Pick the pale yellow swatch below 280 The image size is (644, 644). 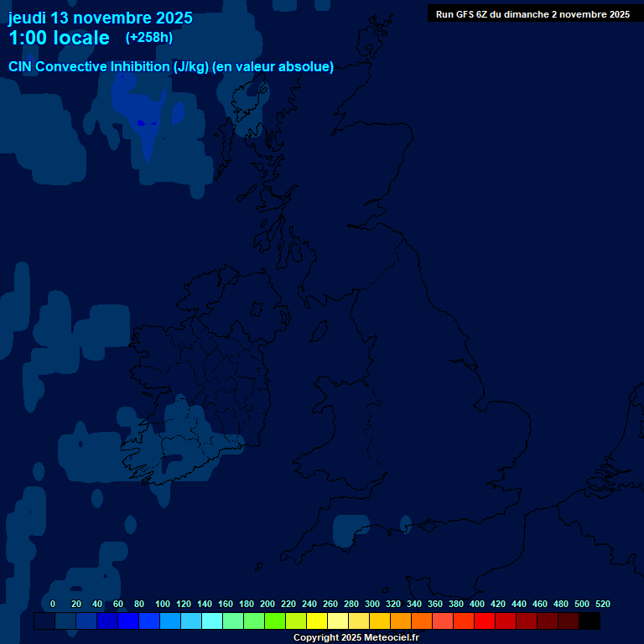(x=358, y=621)
